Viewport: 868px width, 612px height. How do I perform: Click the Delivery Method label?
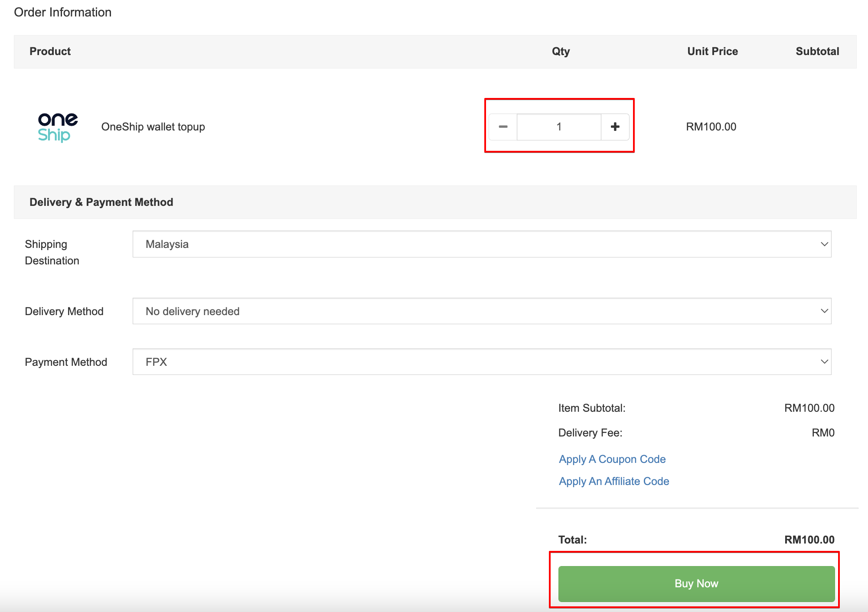tap(64, 312)
